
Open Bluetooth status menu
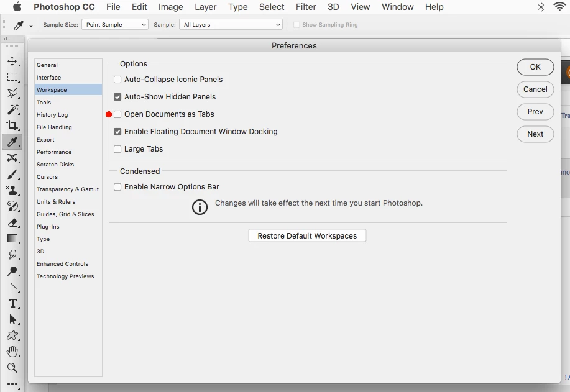(541, 7)
